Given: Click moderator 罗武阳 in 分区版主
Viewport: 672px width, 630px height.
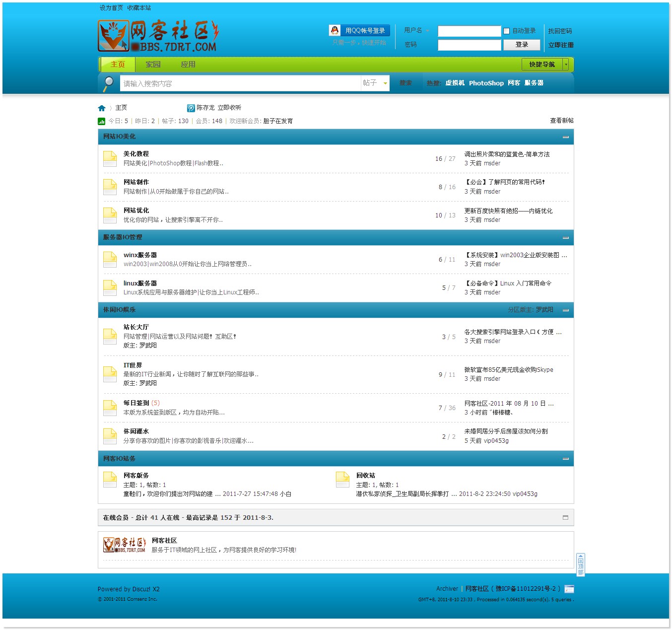Looking at the screenshot, I should tap(544, 310).
